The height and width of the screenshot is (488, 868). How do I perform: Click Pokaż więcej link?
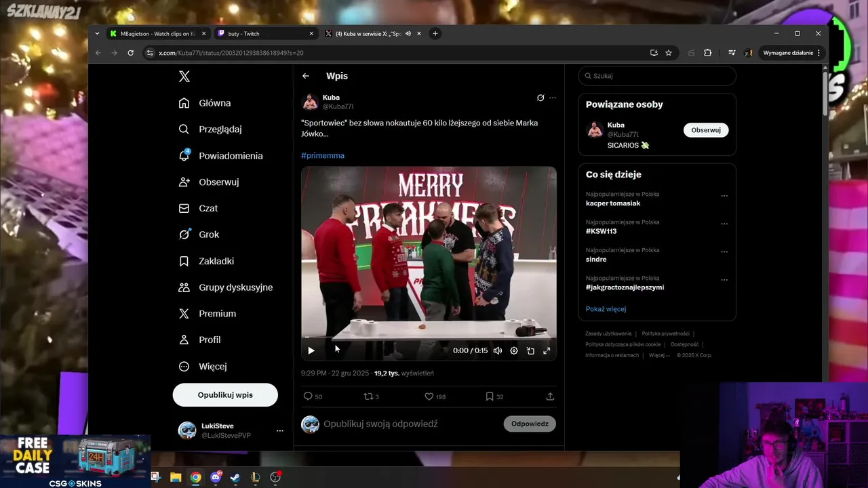point(606,309)
